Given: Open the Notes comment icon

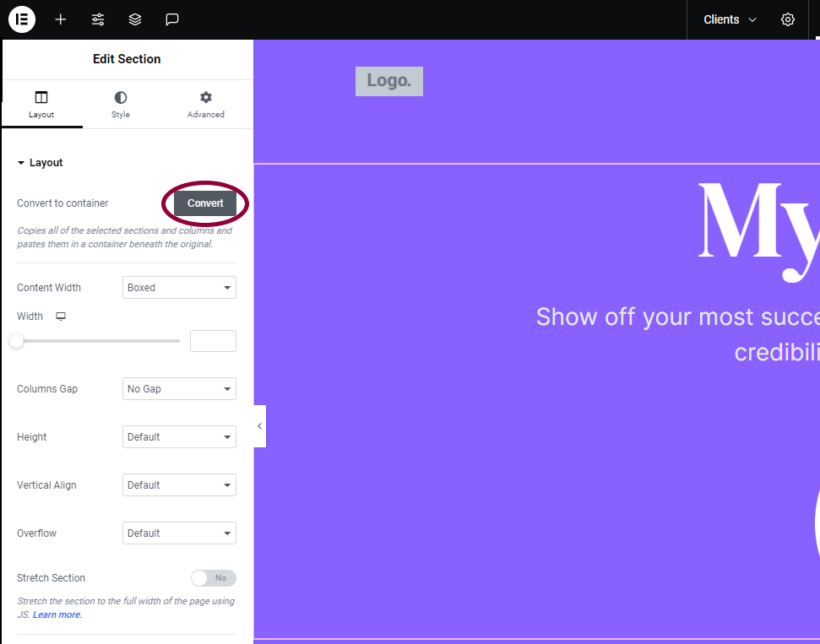Looking at the screenshot, I should [x=172, y=19].
